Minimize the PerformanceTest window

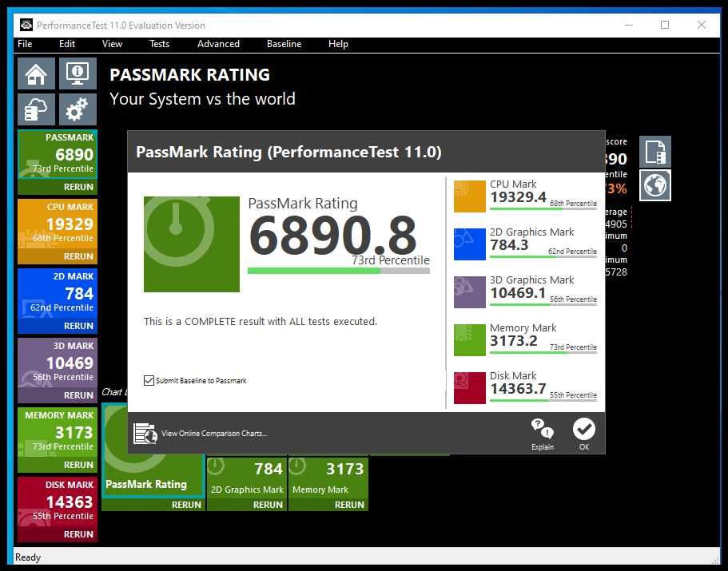[x=629, y=25]
